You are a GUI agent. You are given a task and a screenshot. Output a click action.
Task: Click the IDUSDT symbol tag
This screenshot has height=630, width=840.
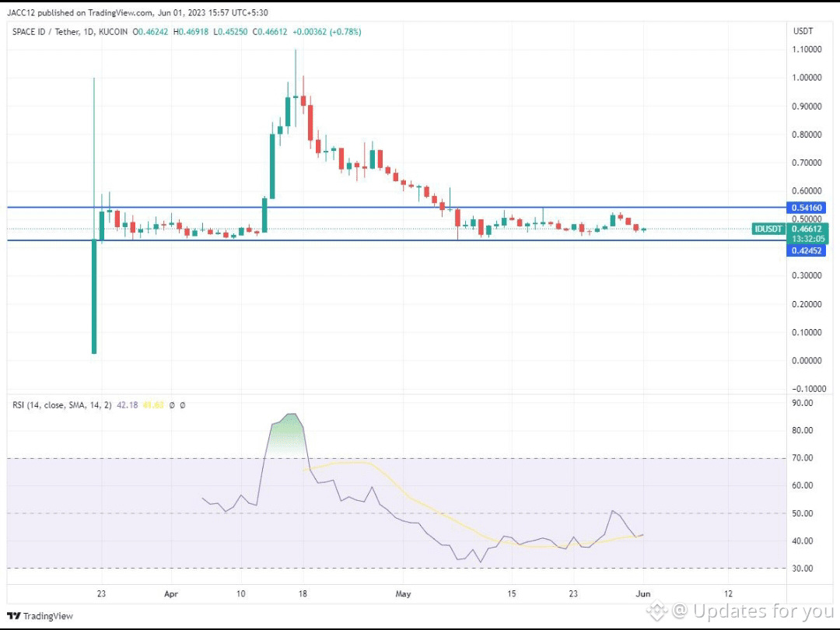coord(768,229)
